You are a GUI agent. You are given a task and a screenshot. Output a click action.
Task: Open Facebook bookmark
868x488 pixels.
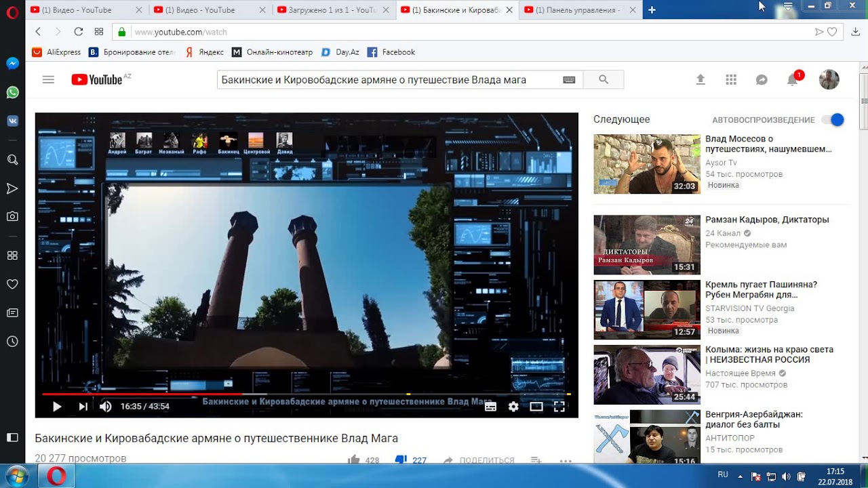point(391,52)
